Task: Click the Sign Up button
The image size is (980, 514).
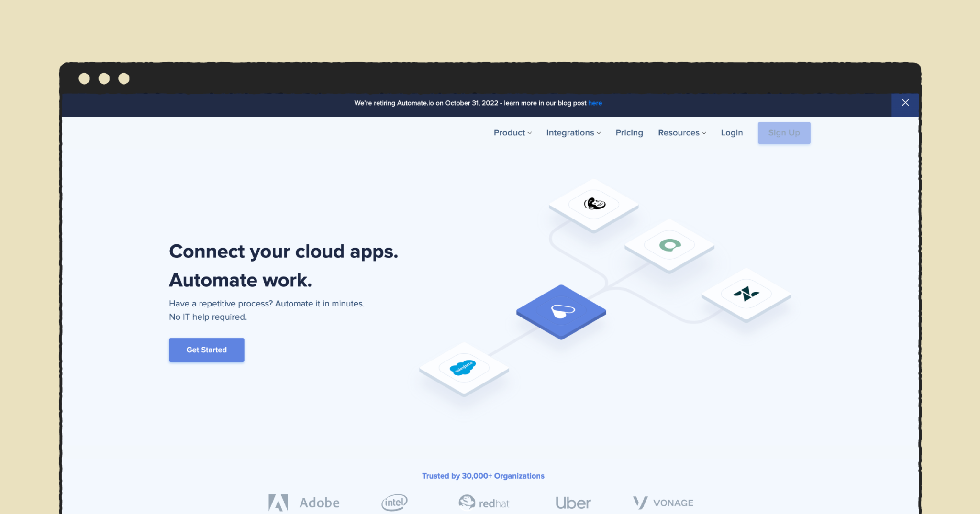Action: [x=784, y=133]
